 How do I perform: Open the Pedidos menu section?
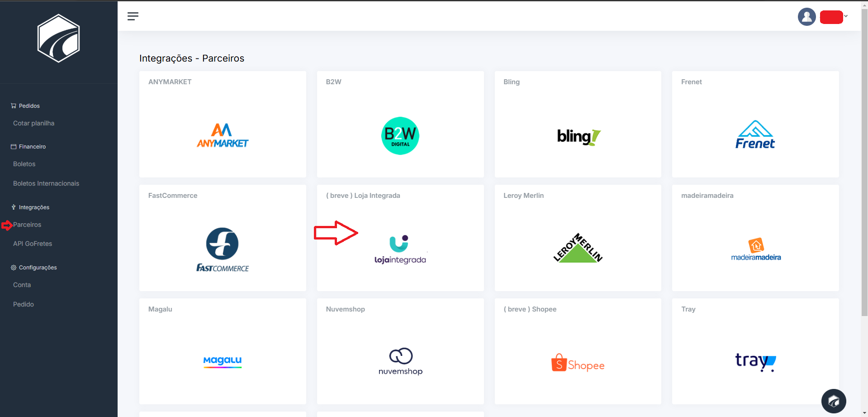(x=29, y=106)
